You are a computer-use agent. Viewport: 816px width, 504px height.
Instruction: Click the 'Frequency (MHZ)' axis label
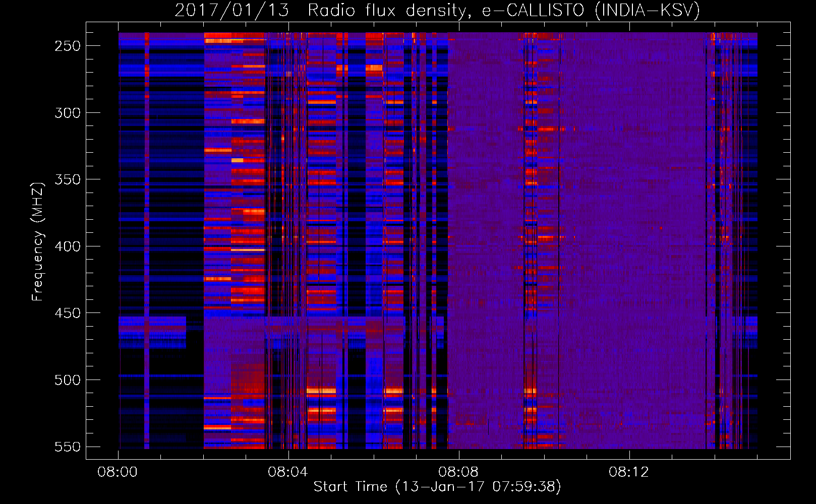[x=37, y=242]
